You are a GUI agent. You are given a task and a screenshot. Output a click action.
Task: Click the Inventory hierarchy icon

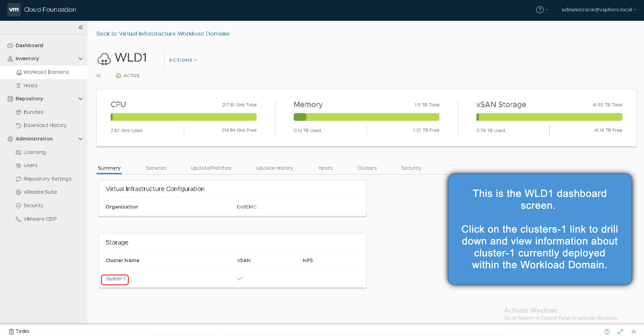[10, 59]
